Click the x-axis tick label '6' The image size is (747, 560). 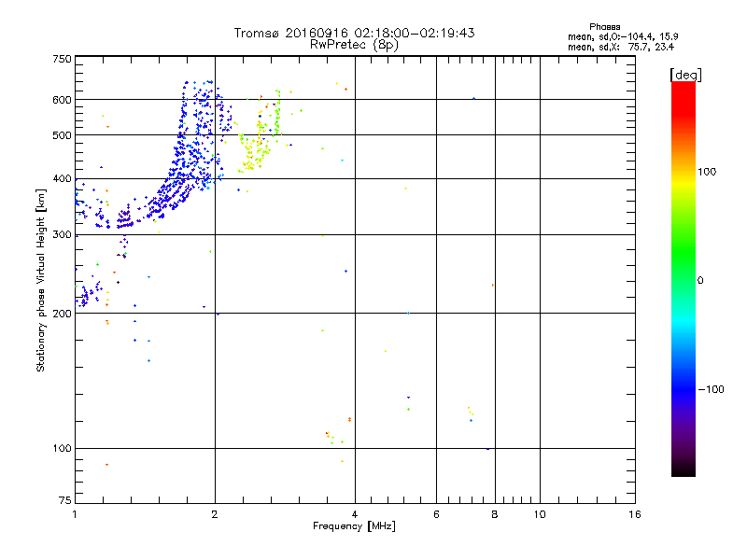coord(436,514)
